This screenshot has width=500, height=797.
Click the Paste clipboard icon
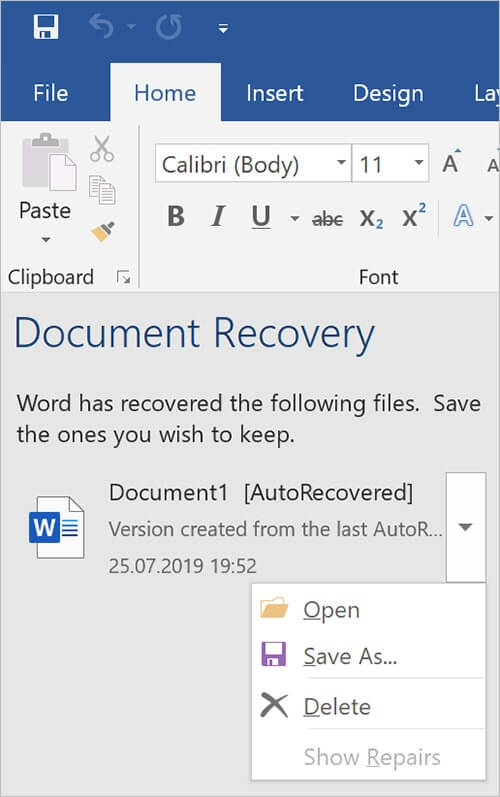coord(48,162)
